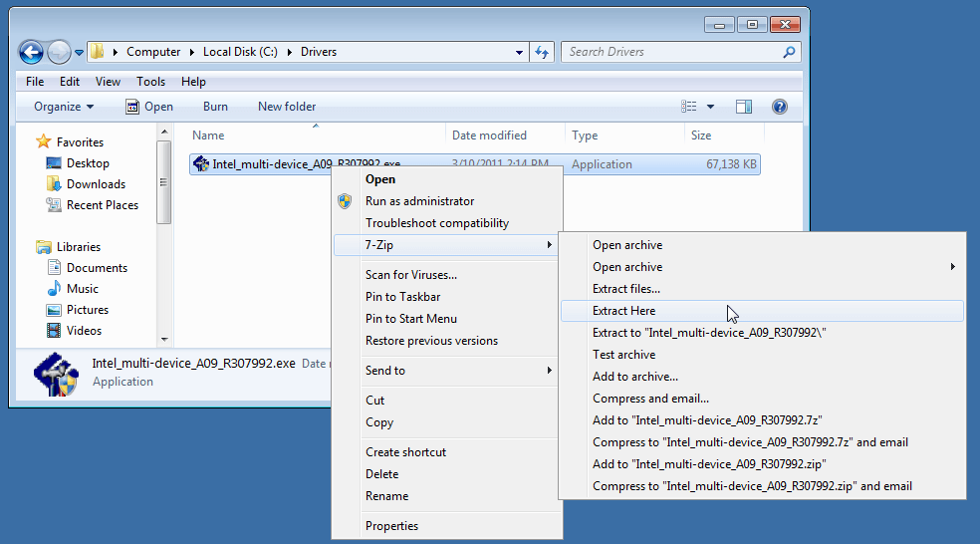The width and height of the screenshot is (980, 544).
Task: Click the Change your view icon
Action: pos(689,107)
